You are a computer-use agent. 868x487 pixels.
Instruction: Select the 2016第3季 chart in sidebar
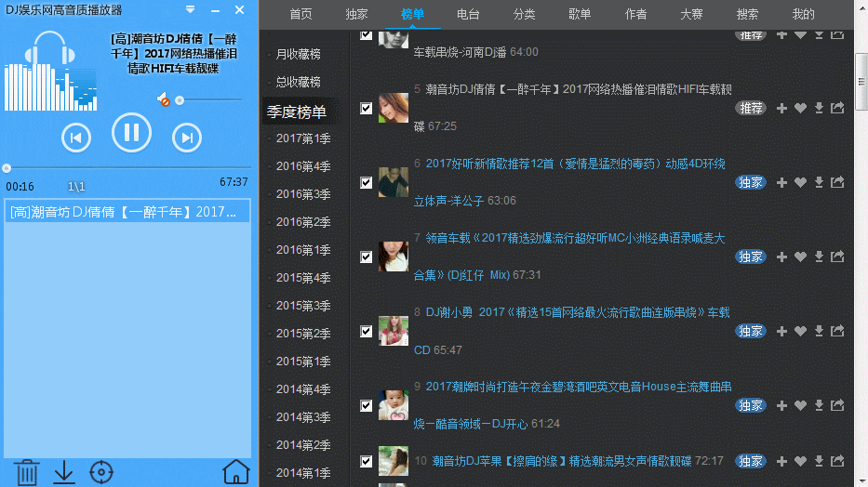pos(302,194)
